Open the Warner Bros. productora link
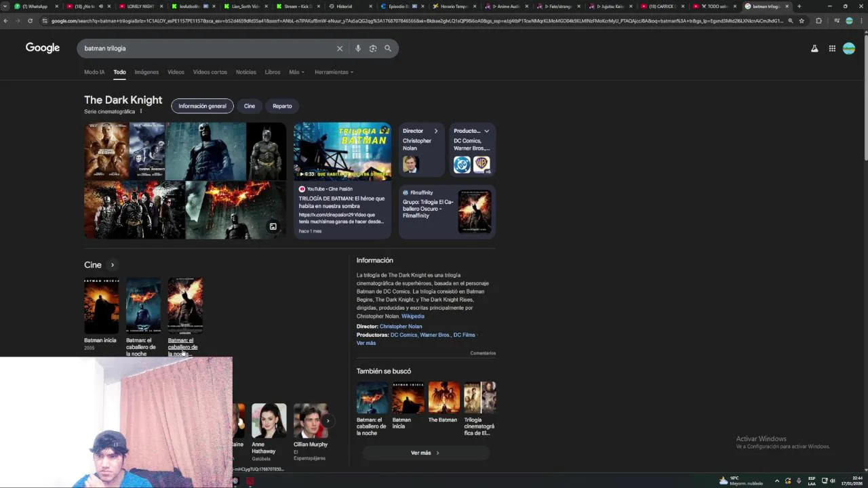 coord(435,335)
